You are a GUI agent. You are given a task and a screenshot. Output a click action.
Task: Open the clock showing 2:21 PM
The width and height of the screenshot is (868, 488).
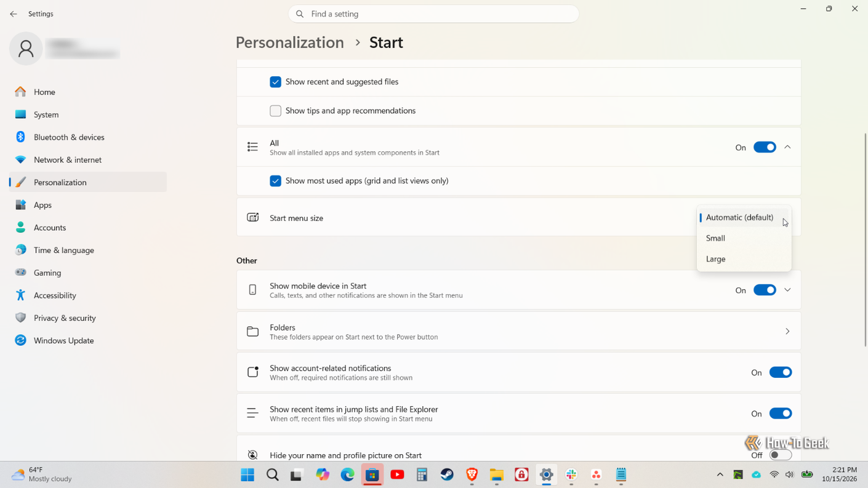click(x=839, y=474)
